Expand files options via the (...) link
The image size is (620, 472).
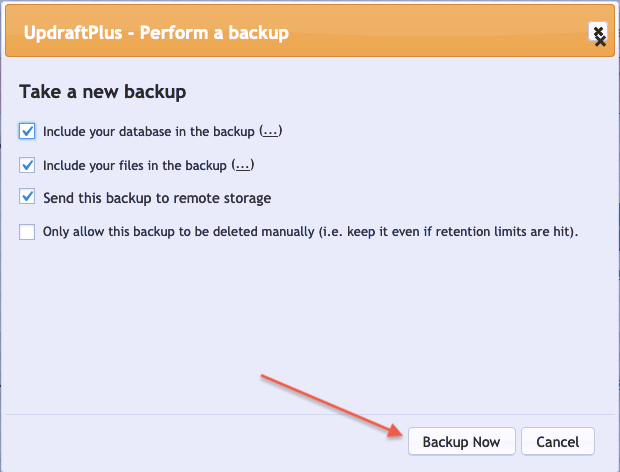coord(243,165)
